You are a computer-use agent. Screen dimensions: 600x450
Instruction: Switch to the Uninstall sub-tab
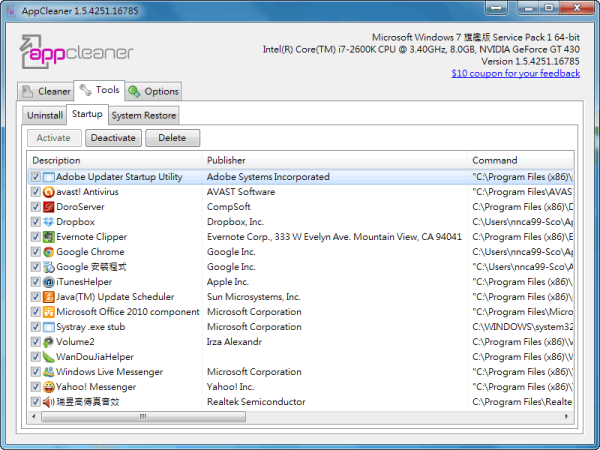pyautogui.click(x=44, y=115)
